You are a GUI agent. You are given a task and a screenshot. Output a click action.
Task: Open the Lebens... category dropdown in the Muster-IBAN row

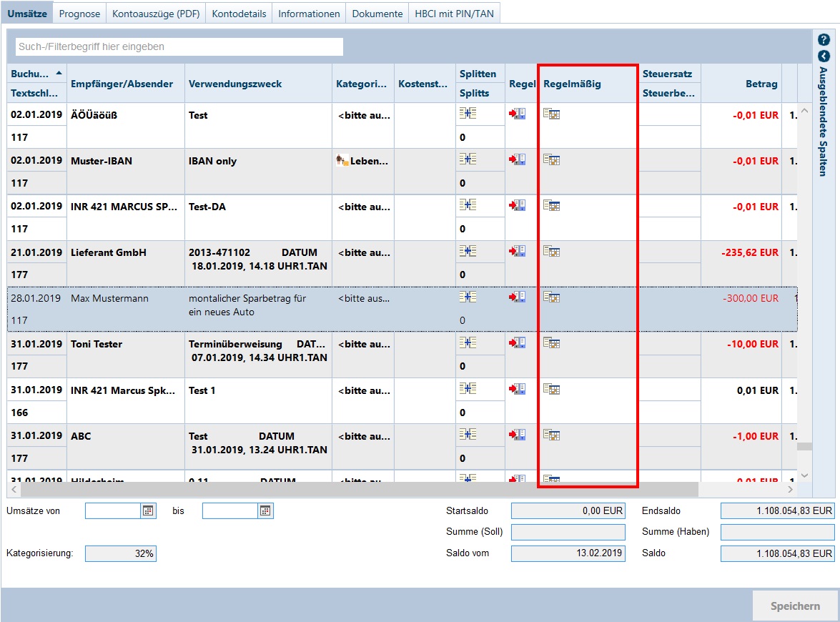pos(363,161)
